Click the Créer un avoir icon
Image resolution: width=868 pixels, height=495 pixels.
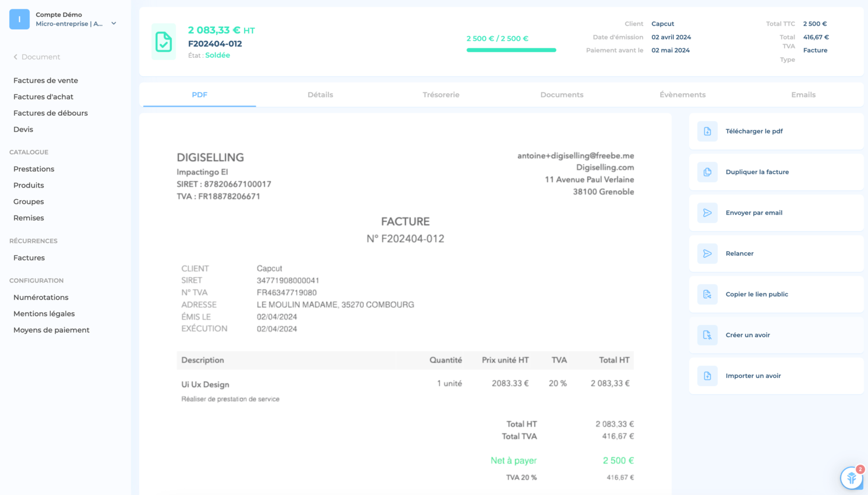(x=707, y=335)
